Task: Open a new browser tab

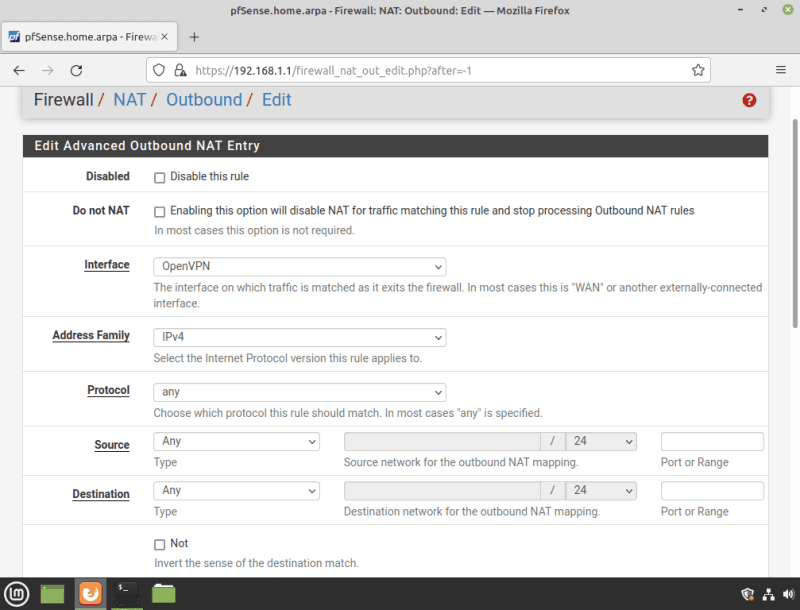Action: [194, 37]
